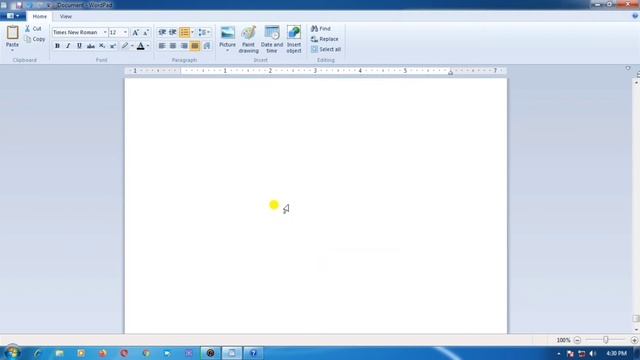Toggle the bulleted list
640x360 pixels.
coord(184,32)
